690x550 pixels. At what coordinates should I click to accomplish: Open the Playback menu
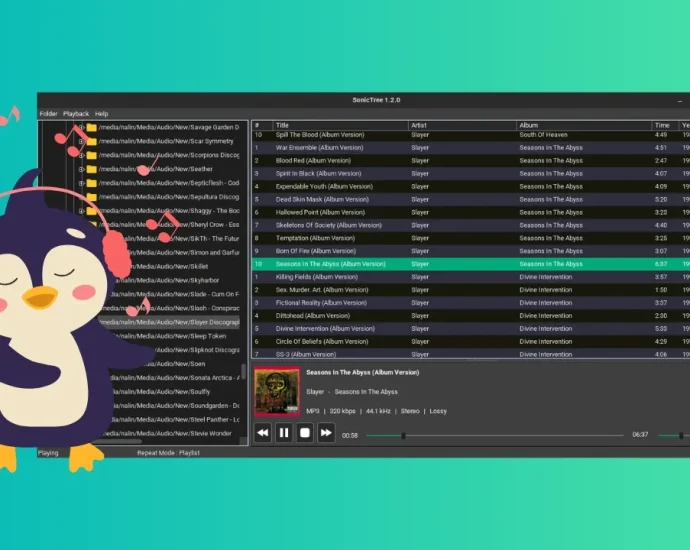tap(76, 114)
